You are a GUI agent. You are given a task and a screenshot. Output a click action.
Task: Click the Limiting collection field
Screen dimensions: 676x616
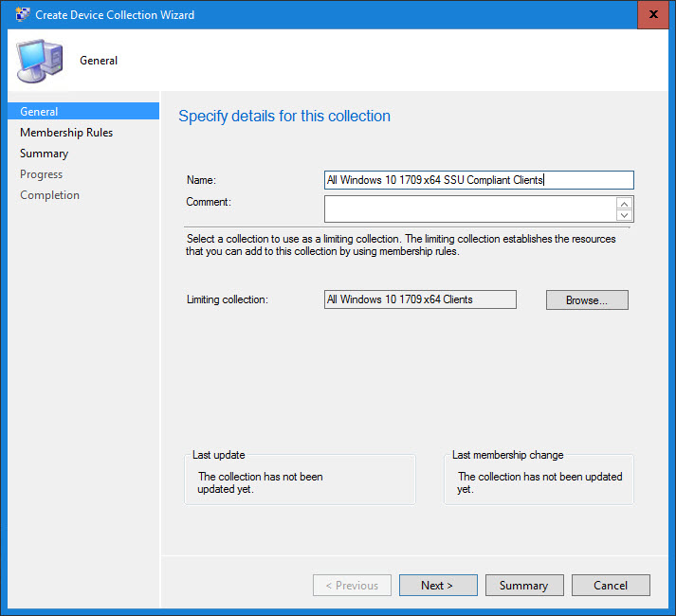[420, 299]
